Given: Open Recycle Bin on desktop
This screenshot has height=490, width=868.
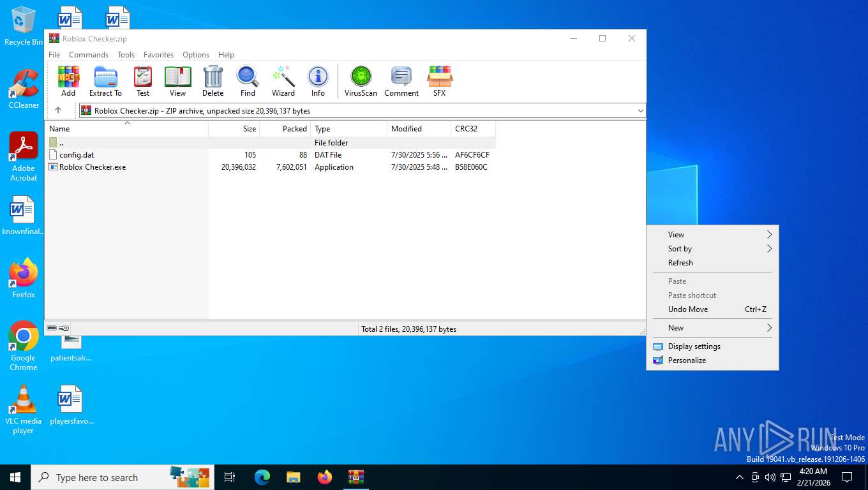Looking at the screenshot, I should [x=24, y=27].
